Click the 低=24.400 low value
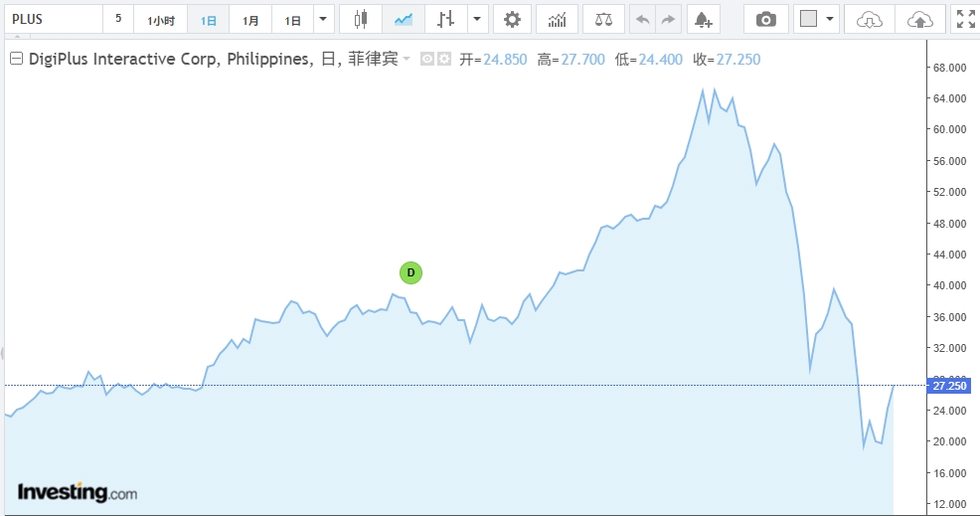 point(649,60)
